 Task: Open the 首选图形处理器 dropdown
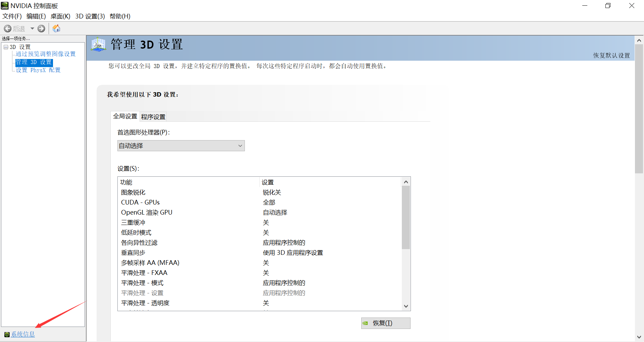pyautogui.click(x=181, y=146)
